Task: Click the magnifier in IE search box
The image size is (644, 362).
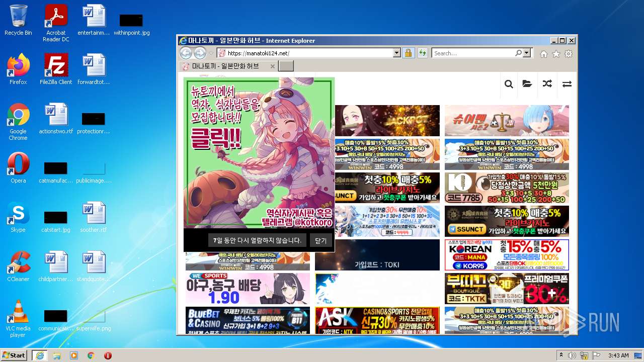Action: pos(519,53)
